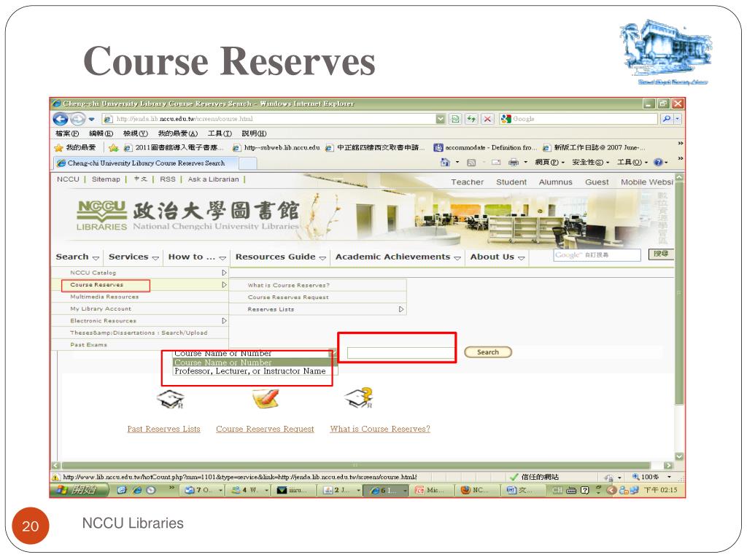This screenshot has width=747, height=560.
Task: Open the 安全性(S) command bar menu
Action: click(591, 163)
